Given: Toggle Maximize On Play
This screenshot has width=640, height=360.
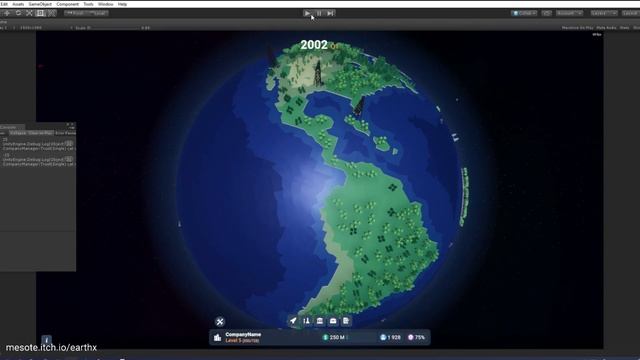Looking at the screenshot, I should pyautogui.click(x=577, y=28).
